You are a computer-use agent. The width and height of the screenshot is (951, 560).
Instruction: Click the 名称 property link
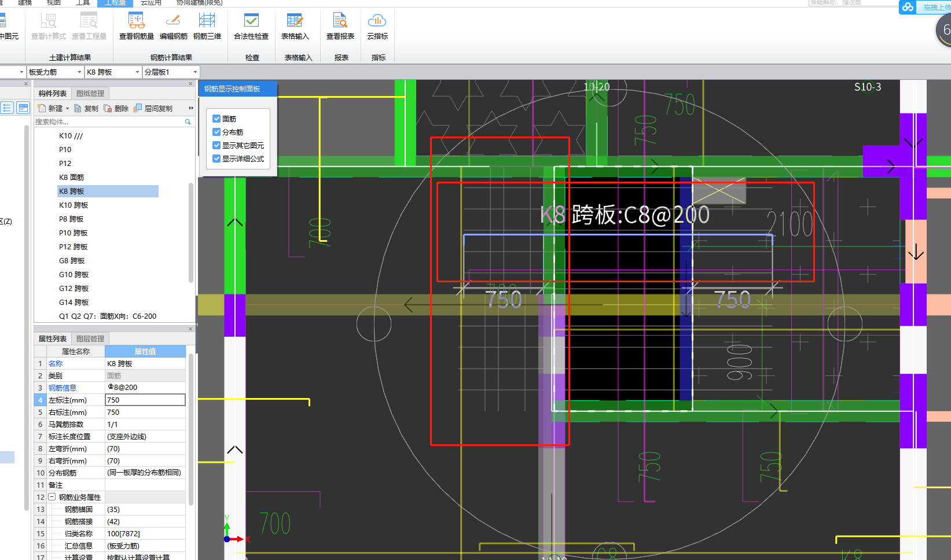(x=56, y=363)
